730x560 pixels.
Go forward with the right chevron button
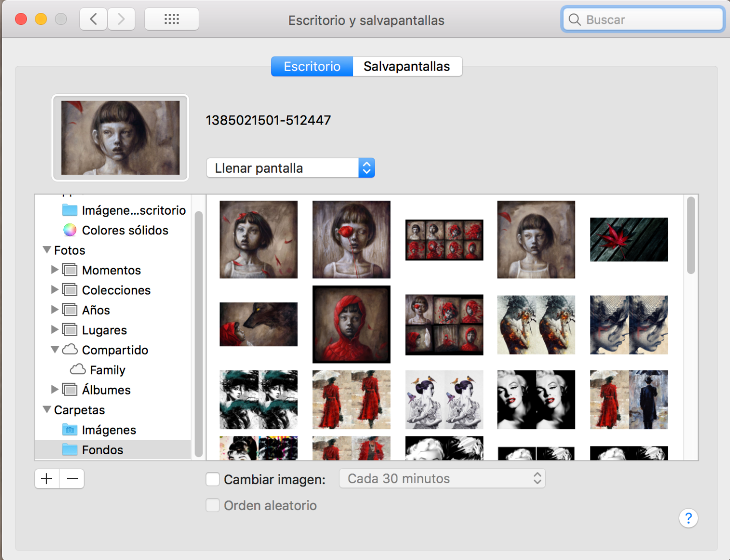tap(121, 19)
